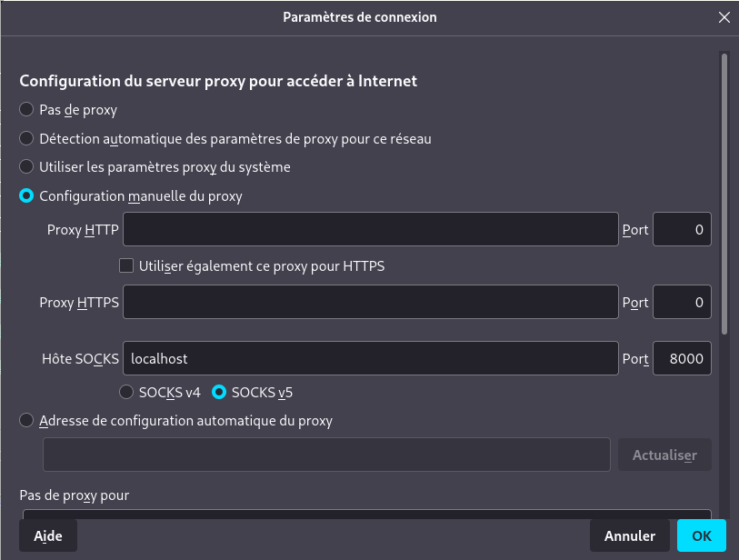
Task: Click the Proxy HTTPS address field
Action: coord(370,302)
